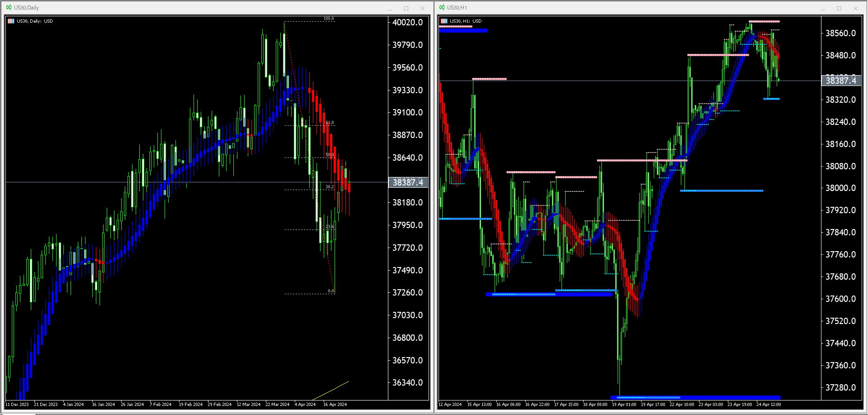
Task: Click the 16 Apr 06:00 time on H1 axis
Action: point(509,405)
